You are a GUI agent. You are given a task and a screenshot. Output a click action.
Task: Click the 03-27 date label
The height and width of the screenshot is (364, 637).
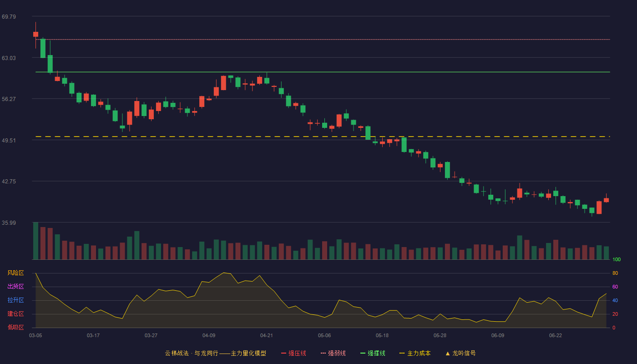click(151, 335)
